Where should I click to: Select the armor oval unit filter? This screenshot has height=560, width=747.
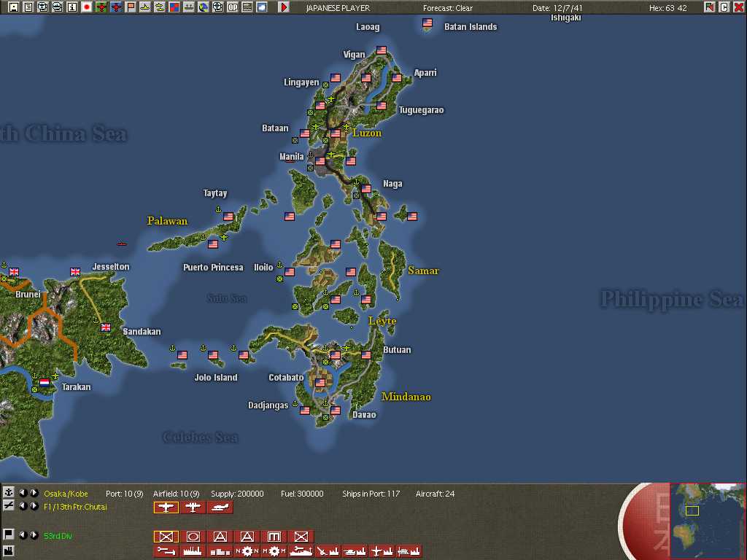point(193,537)
